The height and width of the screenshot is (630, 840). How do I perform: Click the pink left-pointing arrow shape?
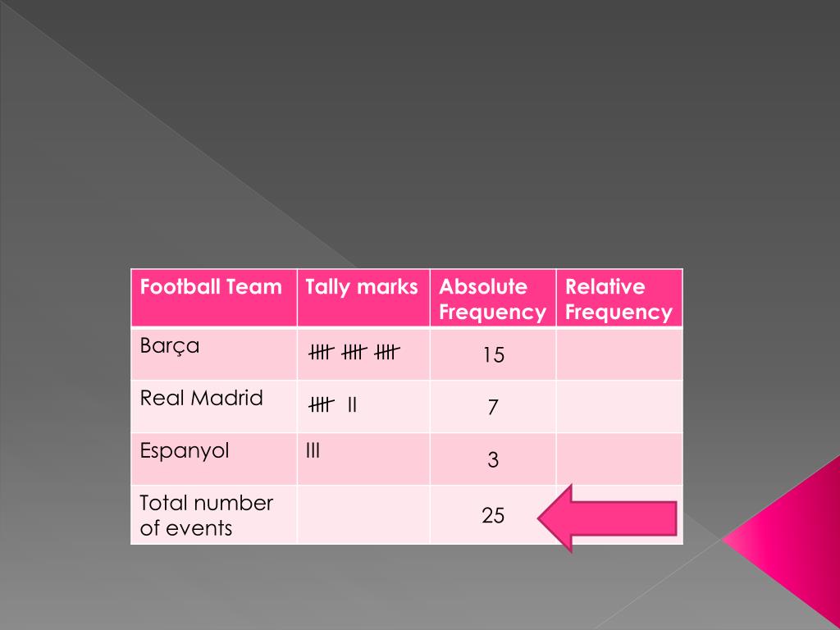607,518
